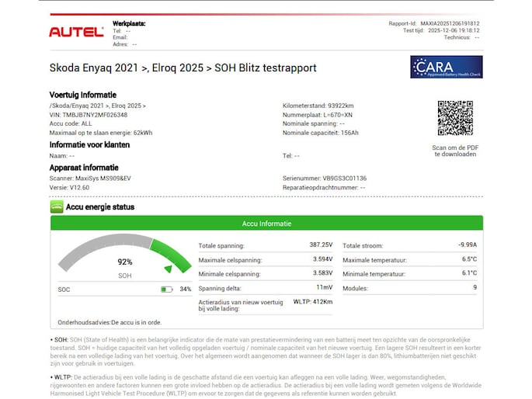The image size is (532, 399).
Task: Click the Autel logo
Action: [x=76, y=32]
